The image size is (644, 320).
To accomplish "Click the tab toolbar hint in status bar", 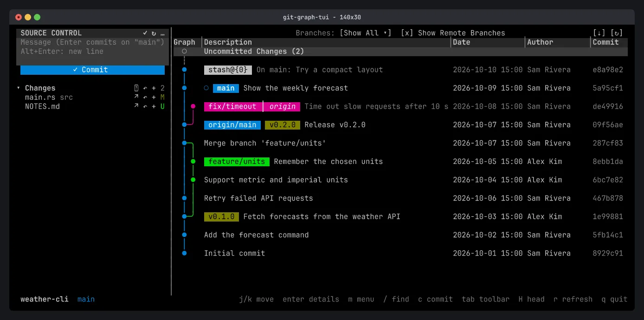I will [x=485, y=299].
